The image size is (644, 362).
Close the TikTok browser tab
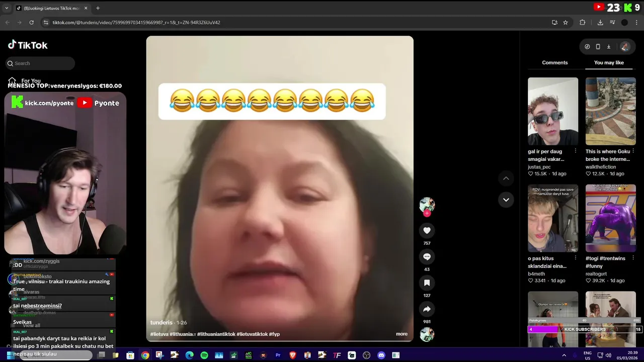(86, 8)
